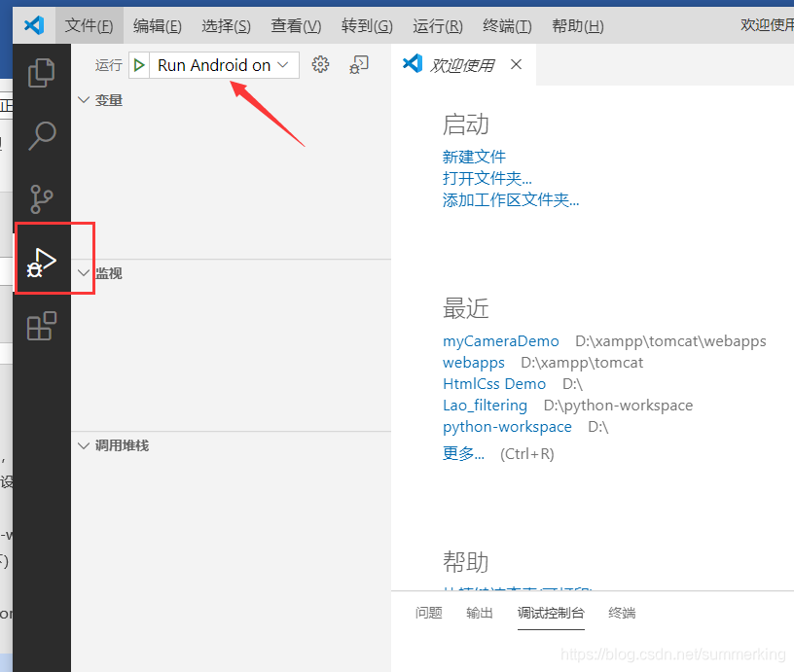Click the 更多... recent items link
This screenshot has height=672, width=794.
[x=463, y=453]
